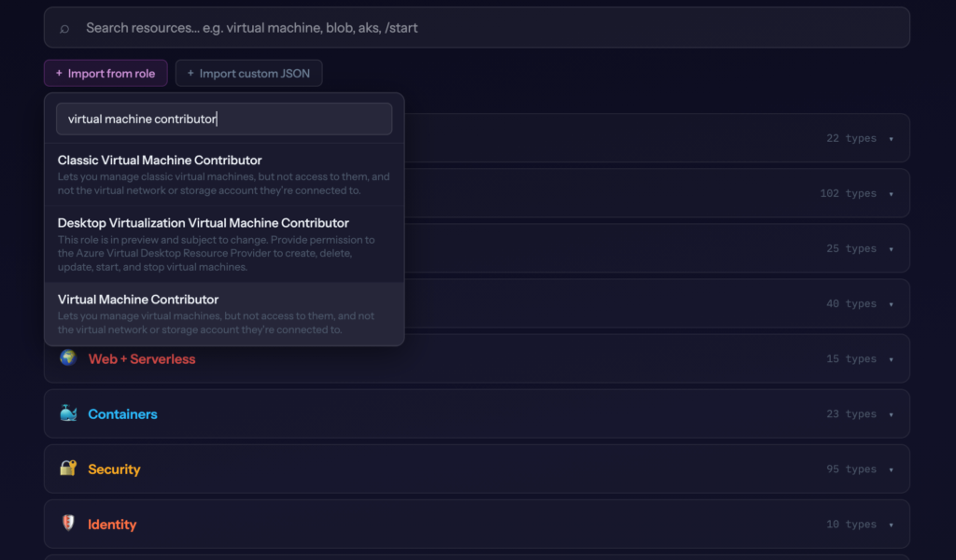956x560 pixels.
Task: Focus the Search resources text field
Action: 485,28
